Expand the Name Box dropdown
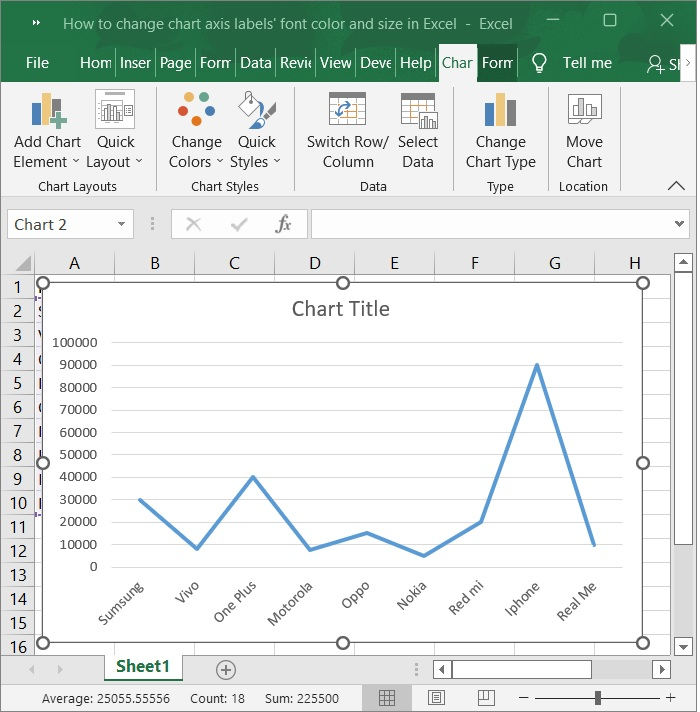Screen dimensions: 700x712 (x=122, y=225)
